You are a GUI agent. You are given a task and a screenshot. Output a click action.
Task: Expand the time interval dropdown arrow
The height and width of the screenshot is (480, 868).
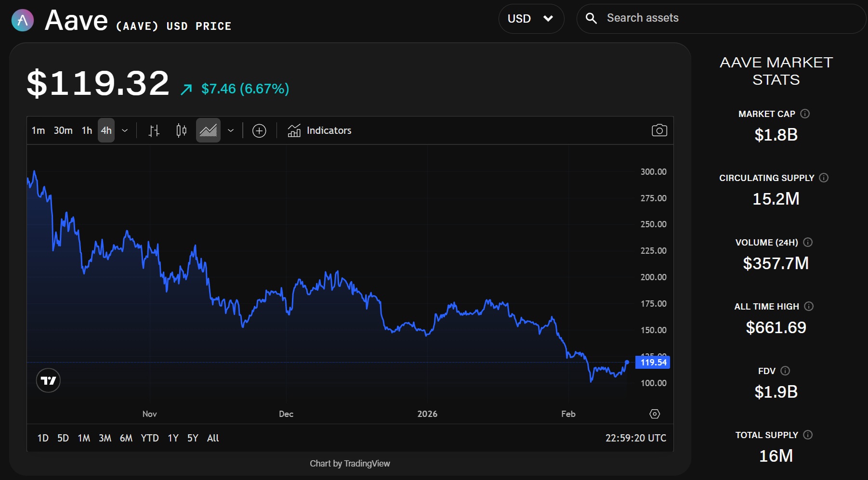[x=125, y=130]
